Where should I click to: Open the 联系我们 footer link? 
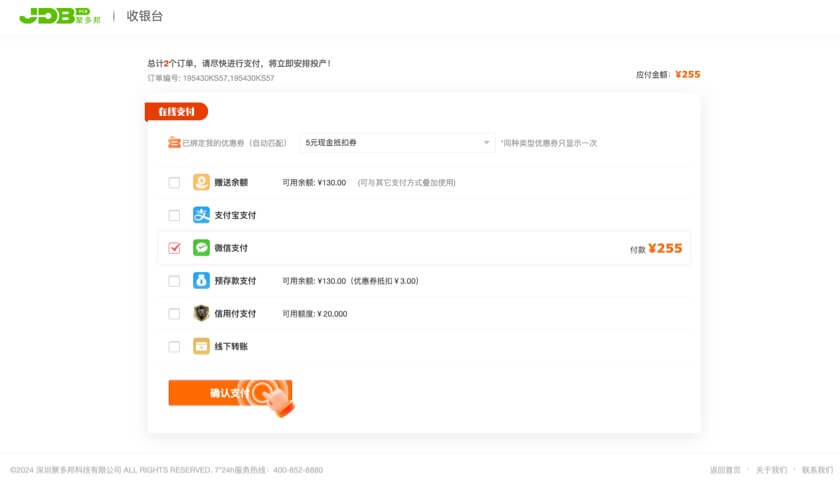[817, 470]
